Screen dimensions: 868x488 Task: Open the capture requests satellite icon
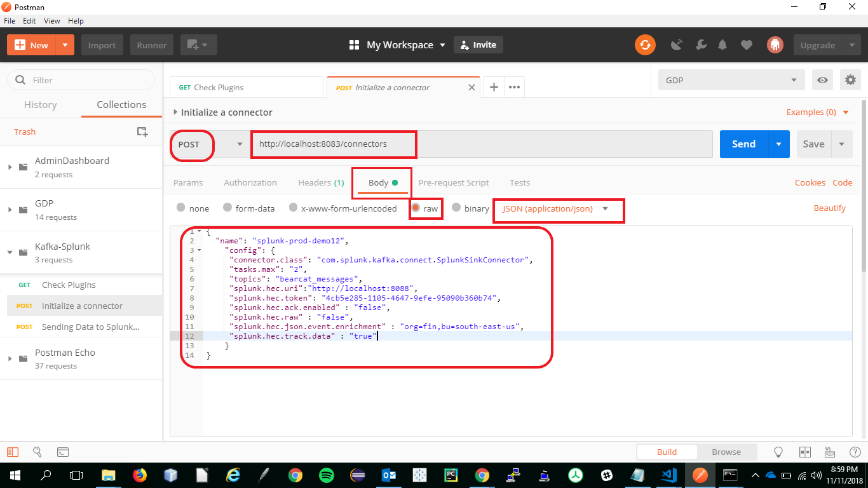[x=677, y=45]
